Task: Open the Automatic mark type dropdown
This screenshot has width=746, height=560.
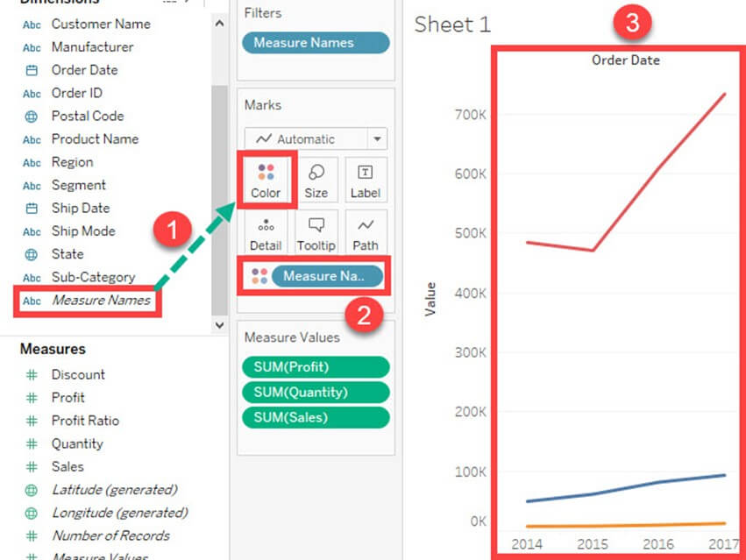Action: coord(377,138)
